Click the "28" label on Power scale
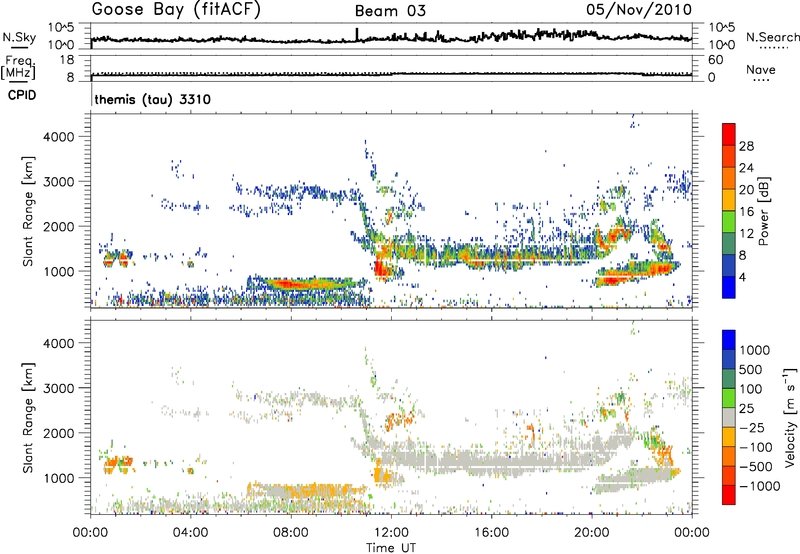Screen dimensions: 800x554 [x=746, y=146]
